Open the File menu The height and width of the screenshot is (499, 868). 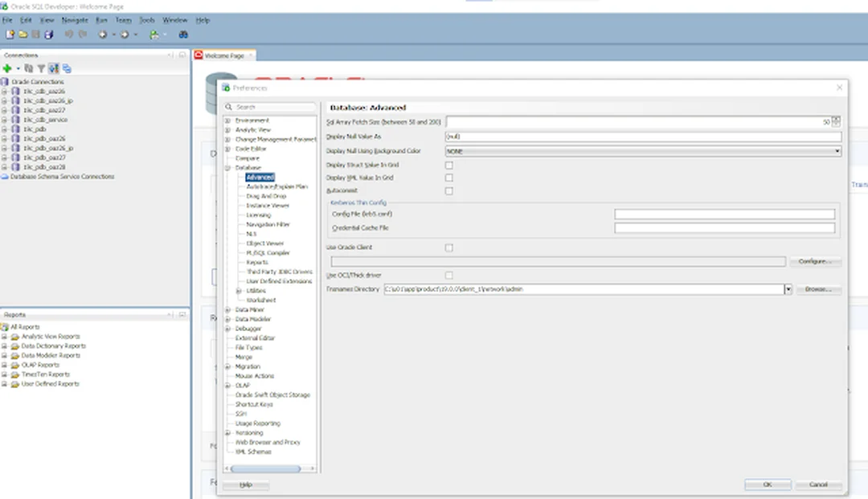point(7,20)
